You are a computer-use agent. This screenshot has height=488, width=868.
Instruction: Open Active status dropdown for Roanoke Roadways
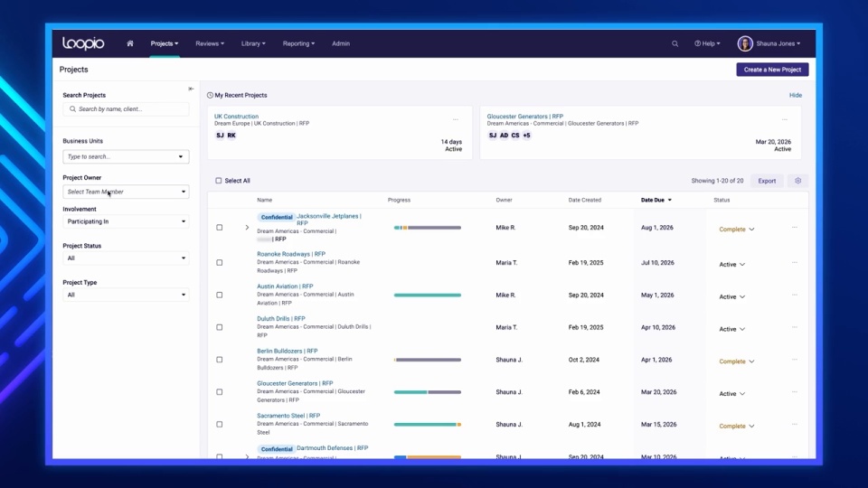(731, 265)
